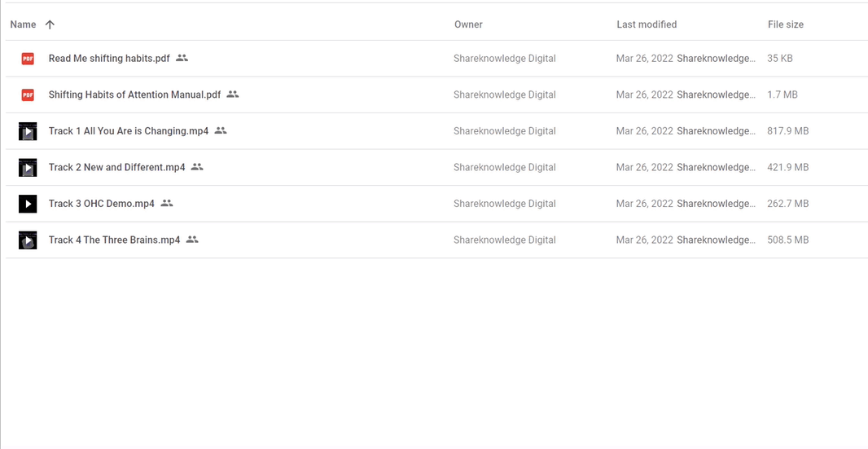Click the sort direction arrow next to Name

tap(50, 24)
